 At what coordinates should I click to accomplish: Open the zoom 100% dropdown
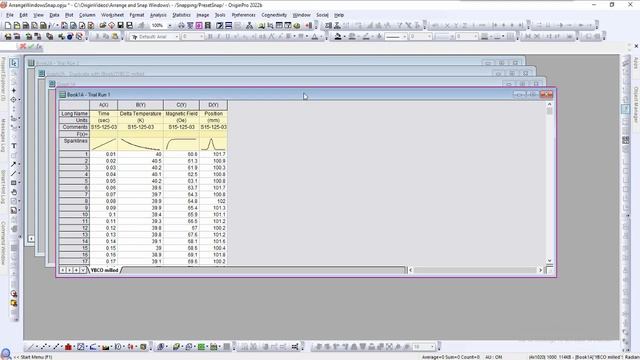tap(170, 25)
